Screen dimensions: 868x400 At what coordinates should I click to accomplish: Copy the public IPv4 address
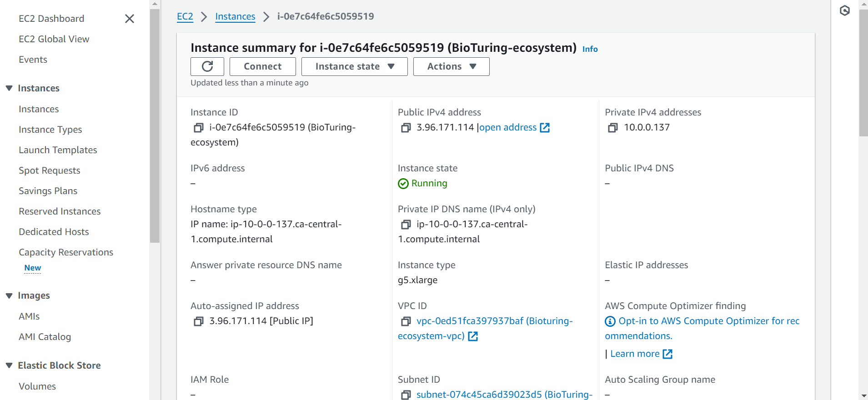tap(406, 128)
